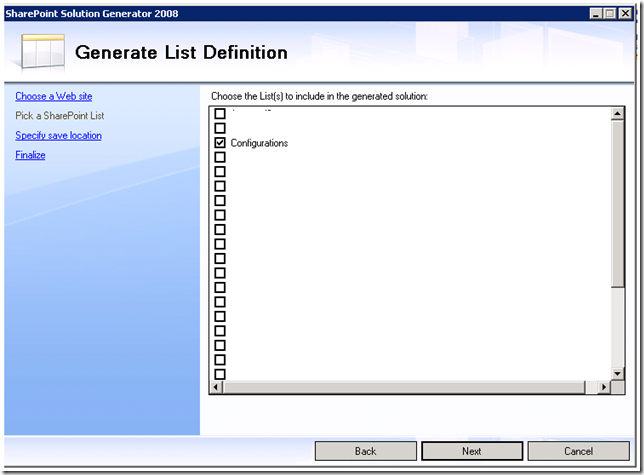Uncheck the Configurations list checkbox
This screenshot has height=475, width=644.
(220, 142)
